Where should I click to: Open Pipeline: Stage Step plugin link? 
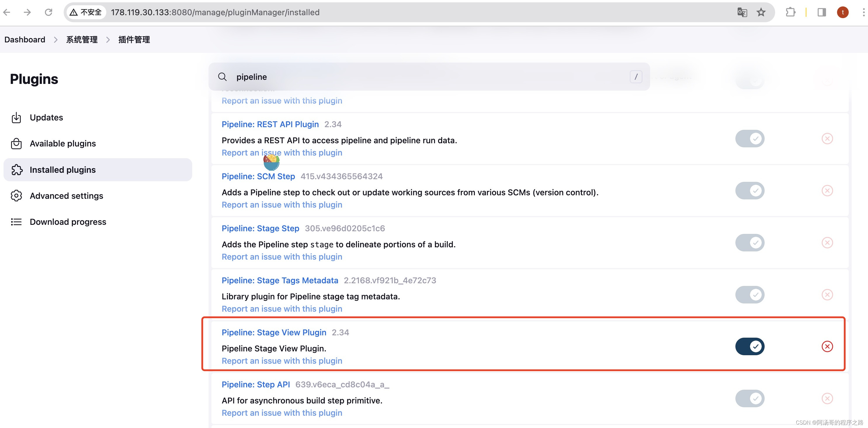[x=260, y=228]
